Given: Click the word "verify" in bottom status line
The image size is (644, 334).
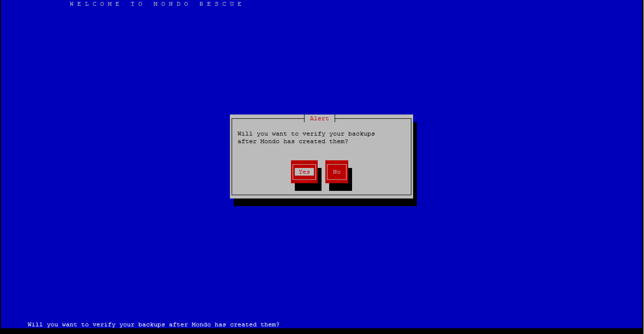Looking at the screenshot, I should point(104,324).
